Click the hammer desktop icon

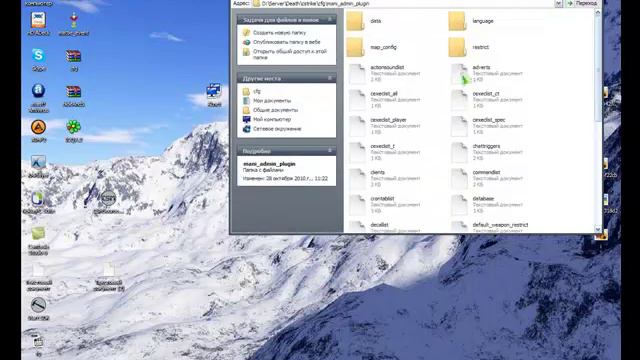[x=38, y=305]
